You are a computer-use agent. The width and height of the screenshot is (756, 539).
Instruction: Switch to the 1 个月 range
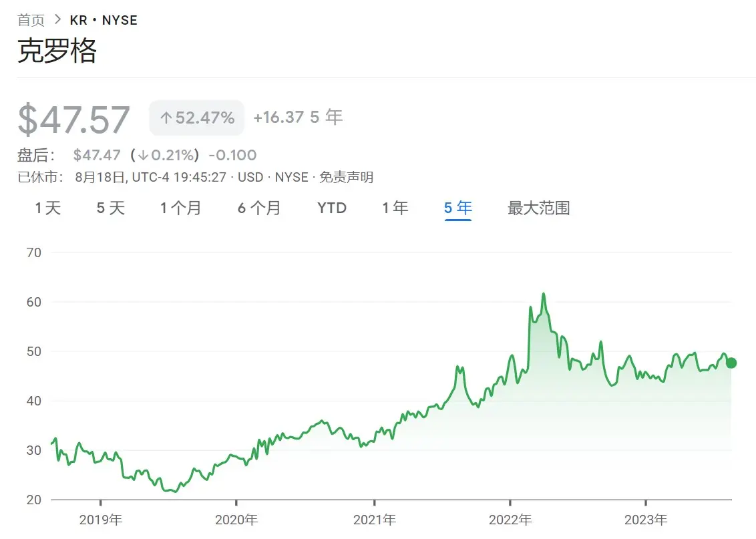tap(180, 208)
